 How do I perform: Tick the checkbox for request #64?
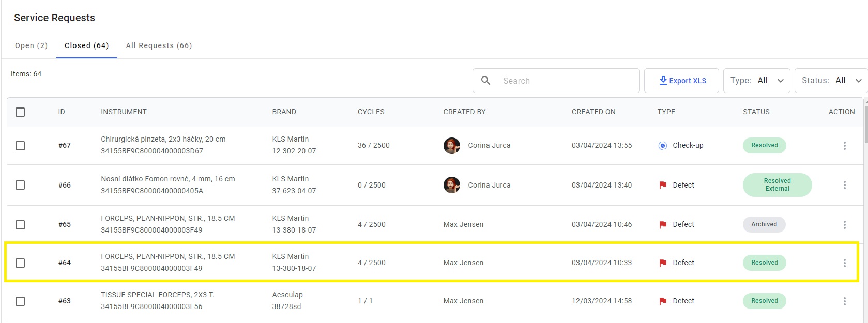pyautogui.click(x=20, y=263)
